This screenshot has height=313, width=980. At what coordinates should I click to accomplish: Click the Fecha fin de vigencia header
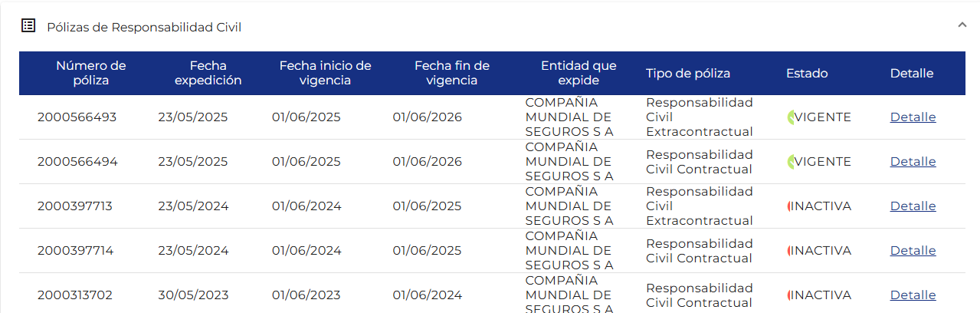pos(451,73)
